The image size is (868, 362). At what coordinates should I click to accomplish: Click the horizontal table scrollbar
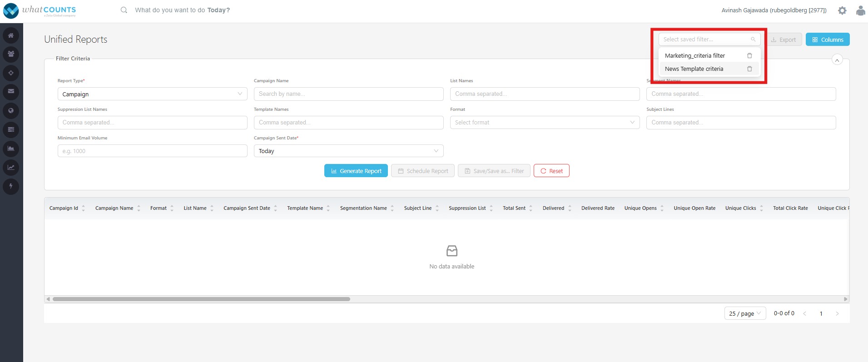tap(201, 299)
